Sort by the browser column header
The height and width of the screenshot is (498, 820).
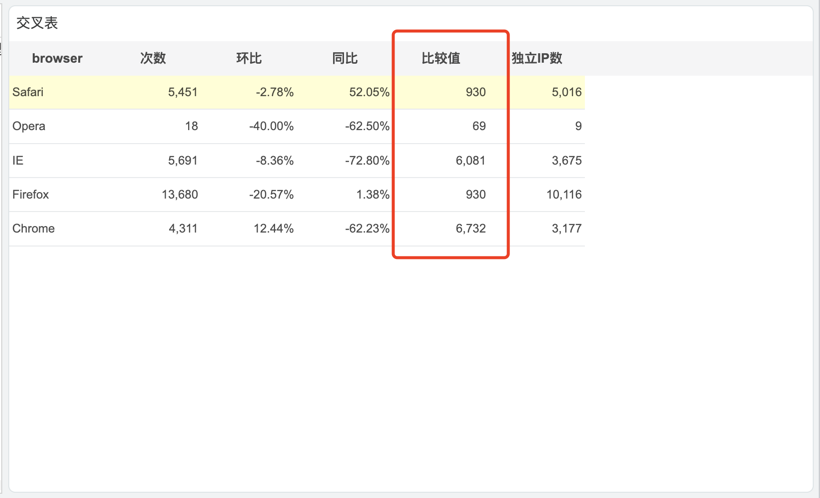pos(57,58)
